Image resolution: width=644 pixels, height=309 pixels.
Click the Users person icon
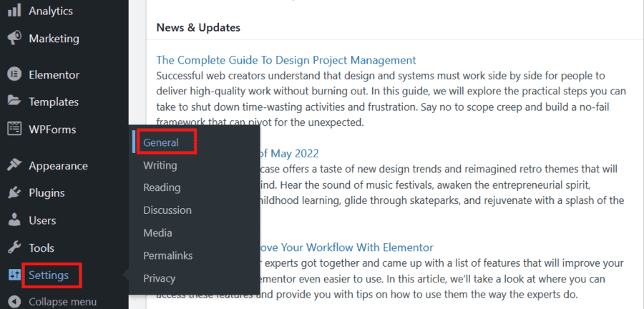pos(14,220)
